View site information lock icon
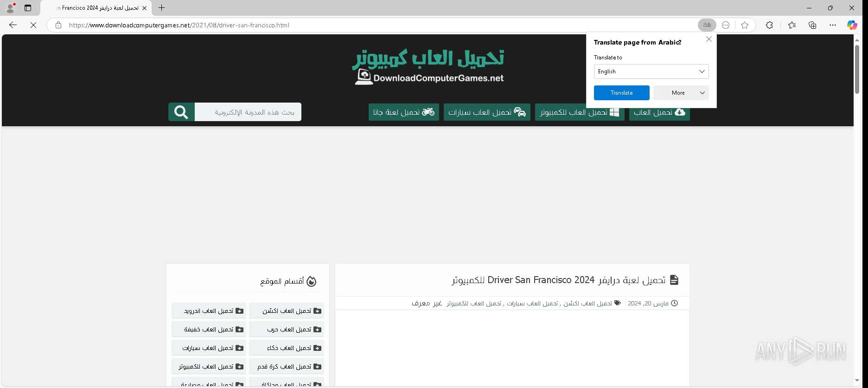Screen dimensions: 868x388 point(58,25)
